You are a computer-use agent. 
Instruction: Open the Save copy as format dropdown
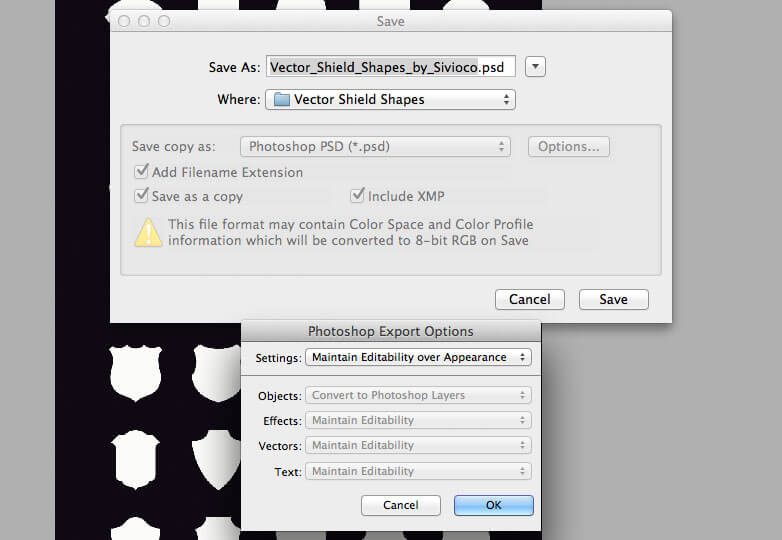click(x=376, y=147)
